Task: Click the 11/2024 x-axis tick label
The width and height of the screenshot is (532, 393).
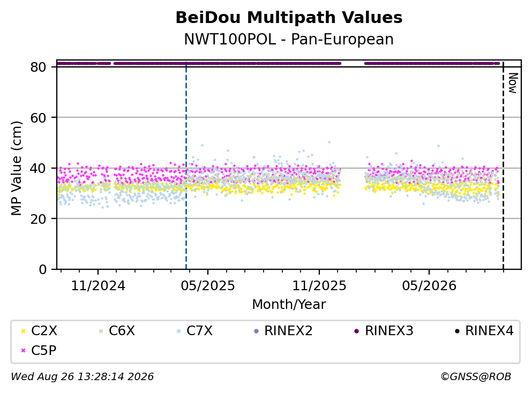Action: [x=98, y=286]
